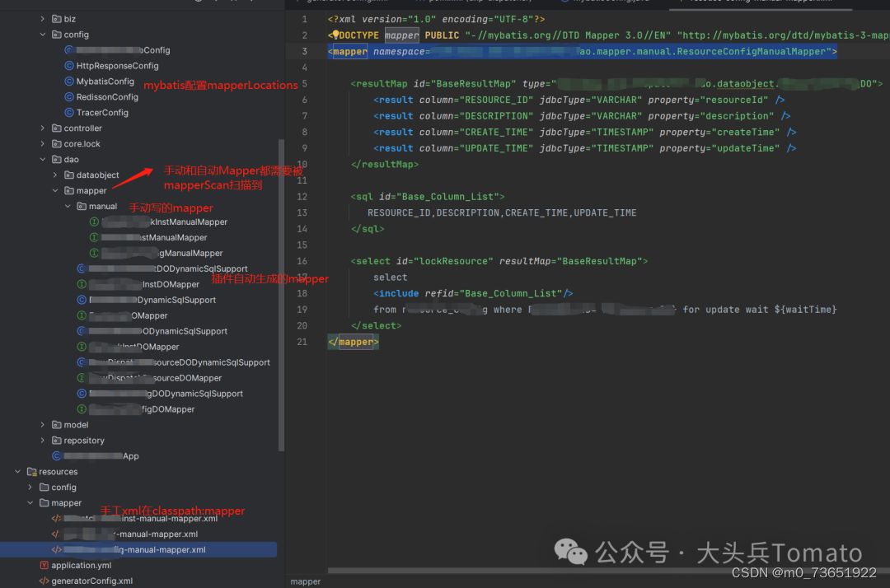The width and height of the screenshot is (890, 588).
Task: Click the HttpResponseConfig class icon
Action: tap(71, 65)
